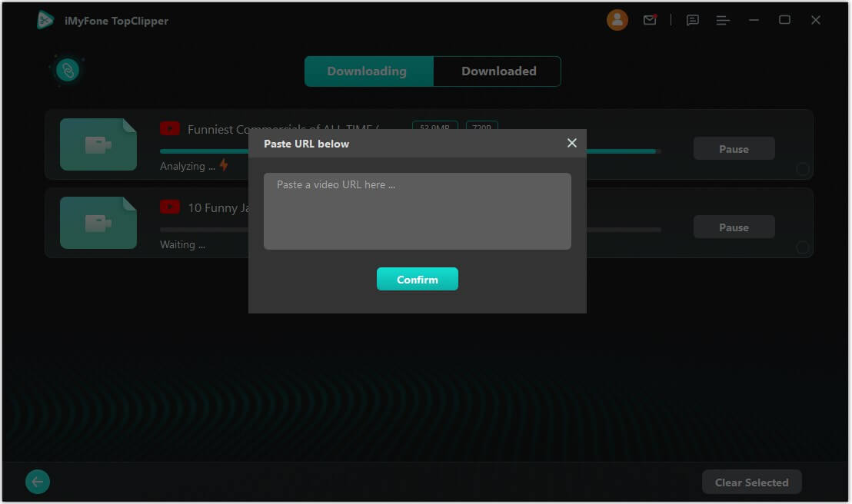Open the mail notifications icon
This screenshot has height=504, width=852.
pyautogui.click(x=650, y=21)
